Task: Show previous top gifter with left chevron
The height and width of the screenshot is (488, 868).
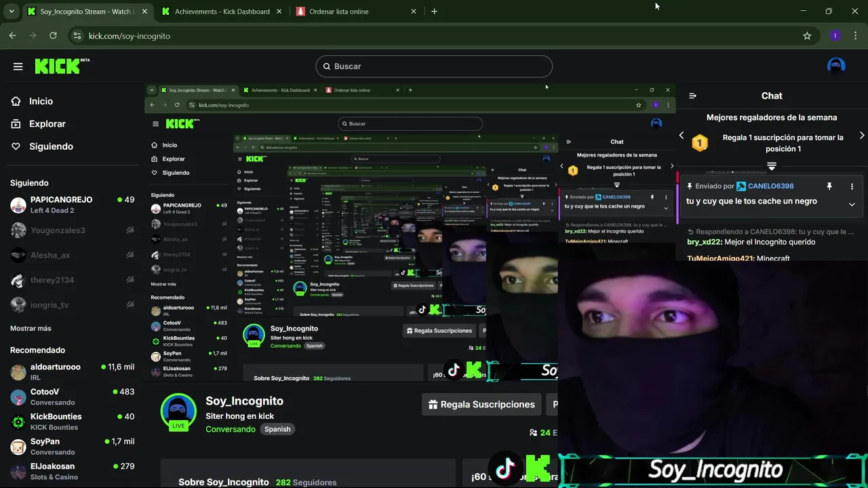Action: [682, 136]
